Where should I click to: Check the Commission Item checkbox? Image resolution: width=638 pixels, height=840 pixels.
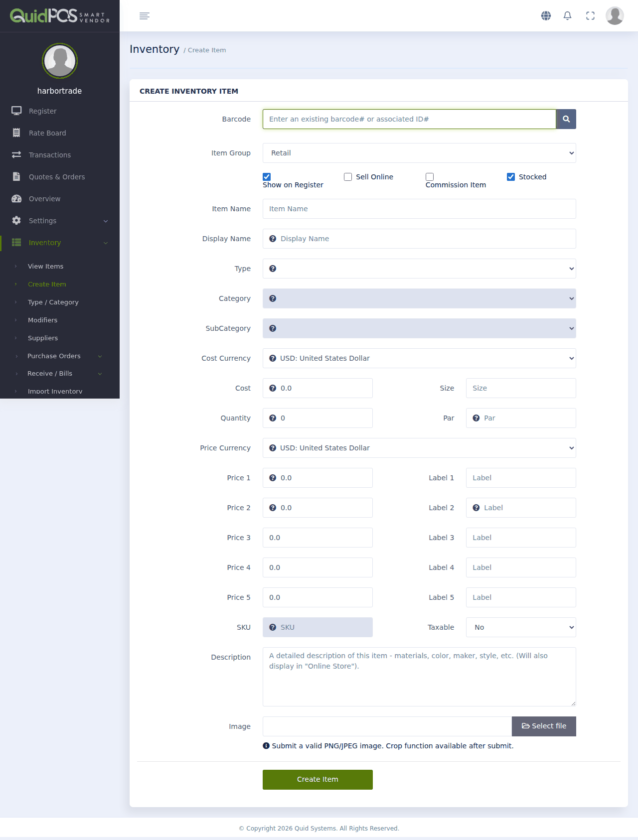point(430,177)
